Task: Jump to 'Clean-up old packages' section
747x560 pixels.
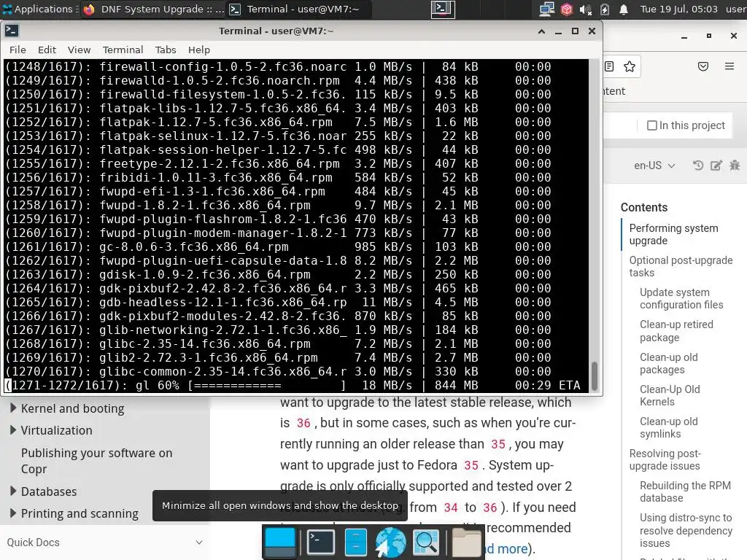Action: pyautogui.click(x=668, y=363)
